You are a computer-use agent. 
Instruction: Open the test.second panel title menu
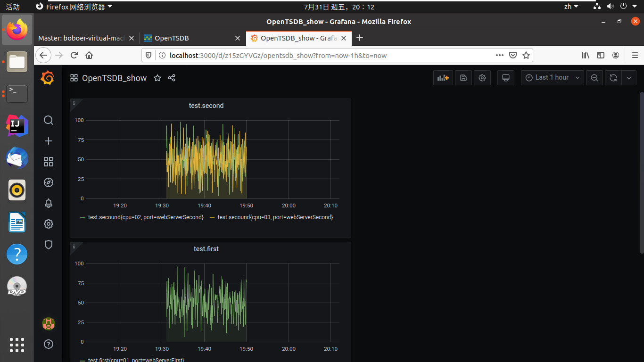[206, 106]
